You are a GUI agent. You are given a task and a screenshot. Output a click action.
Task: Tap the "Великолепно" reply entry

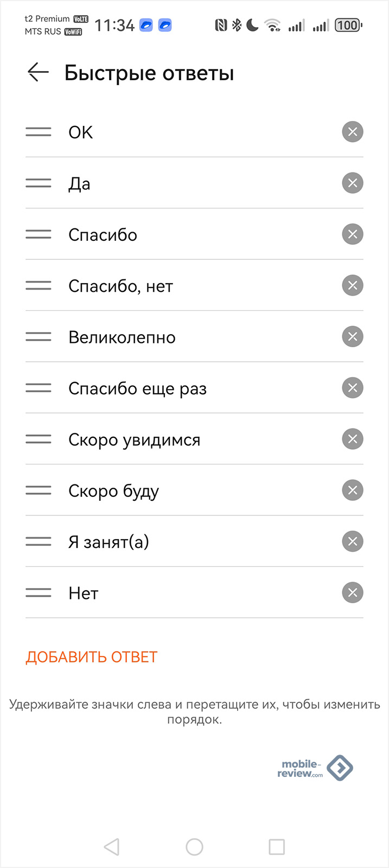[x=122, y=337]
